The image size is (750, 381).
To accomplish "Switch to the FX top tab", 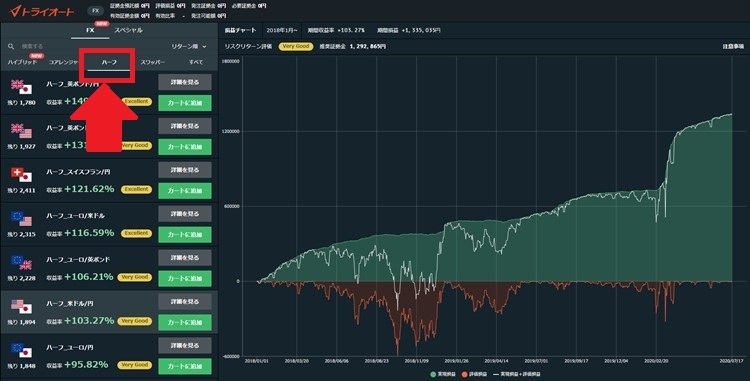I will pos(90,30).
